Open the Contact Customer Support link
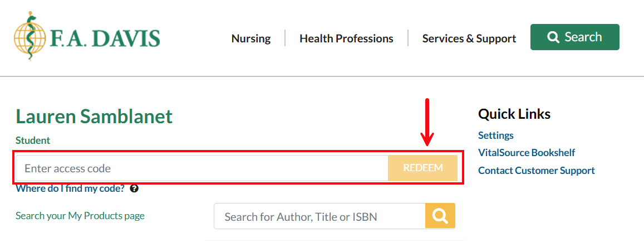The width and height of the screenshot is (644, 247). 537,171
